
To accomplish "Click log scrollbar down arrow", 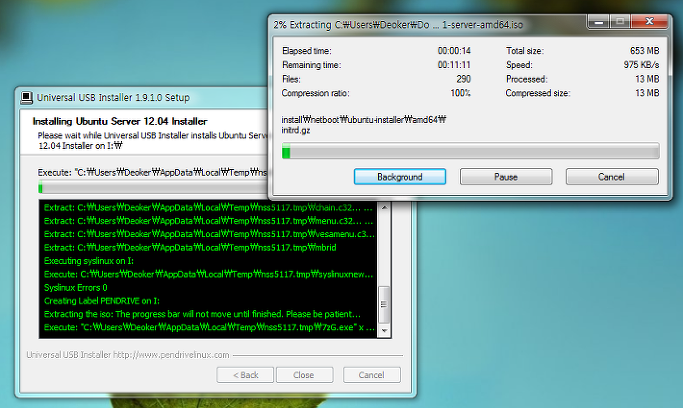I will pos(384,330).
